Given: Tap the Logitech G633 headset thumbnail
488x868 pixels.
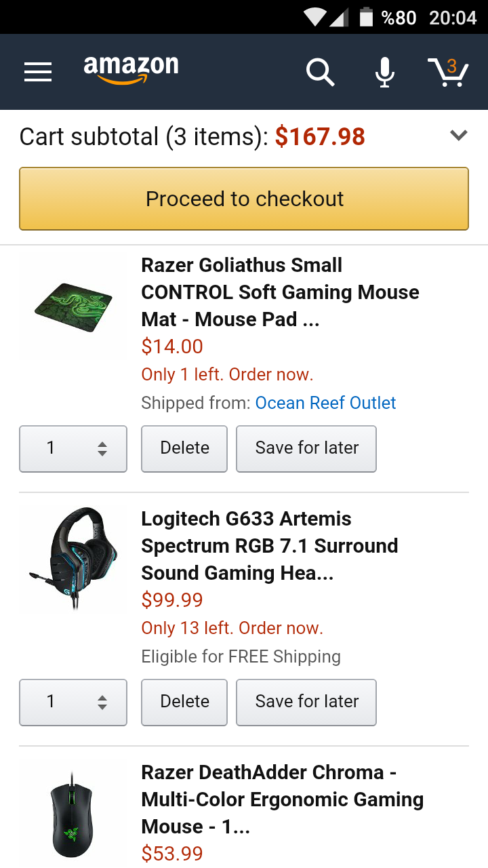Looking at the screenshot, I should point(73,557).
